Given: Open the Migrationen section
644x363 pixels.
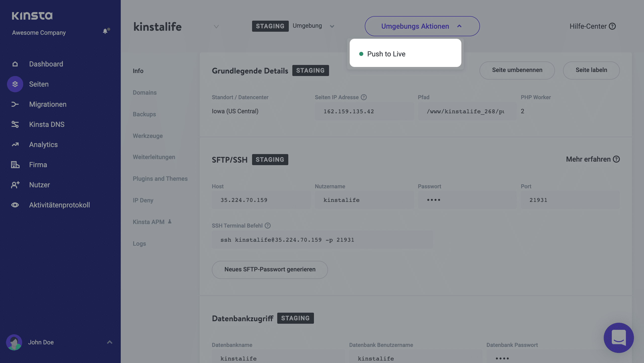Looking at the screenshot, I should (x=48, y=104).
